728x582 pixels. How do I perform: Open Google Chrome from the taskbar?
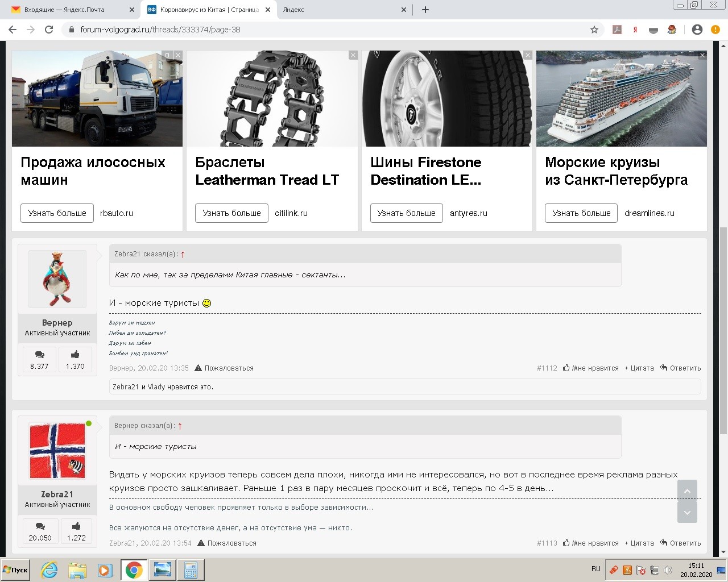tap(134, 570)
